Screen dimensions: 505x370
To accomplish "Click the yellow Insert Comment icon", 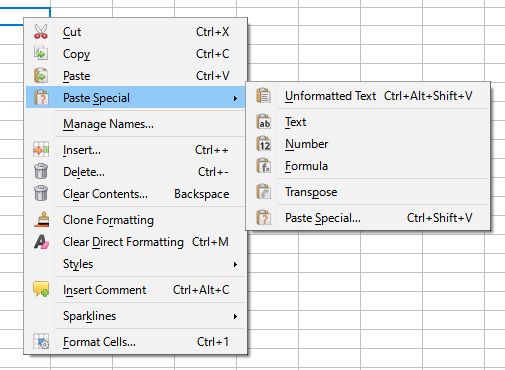I will 41,289.
